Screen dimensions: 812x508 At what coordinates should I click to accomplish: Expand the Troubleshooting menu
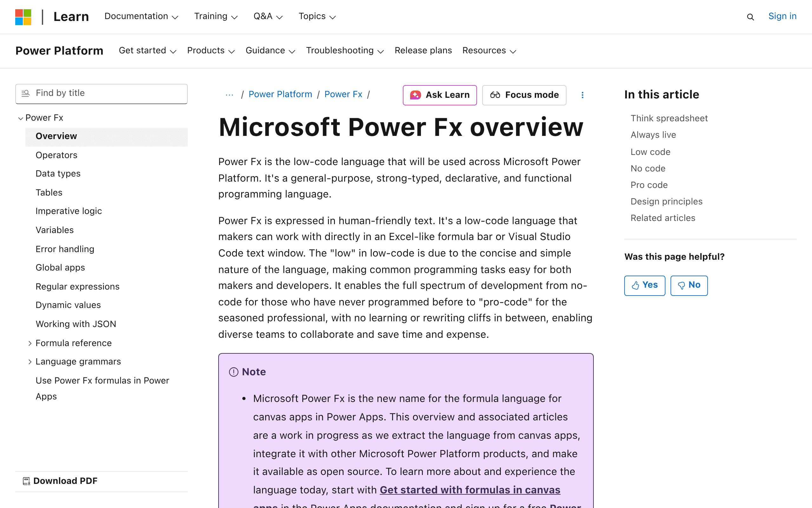click(345, 51)
